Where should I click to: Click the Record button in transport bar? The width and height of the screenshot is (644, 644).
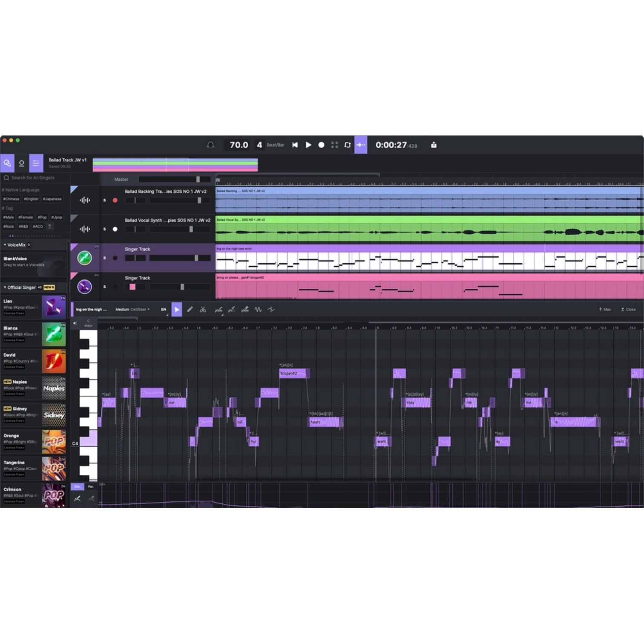tap(321, 145)
